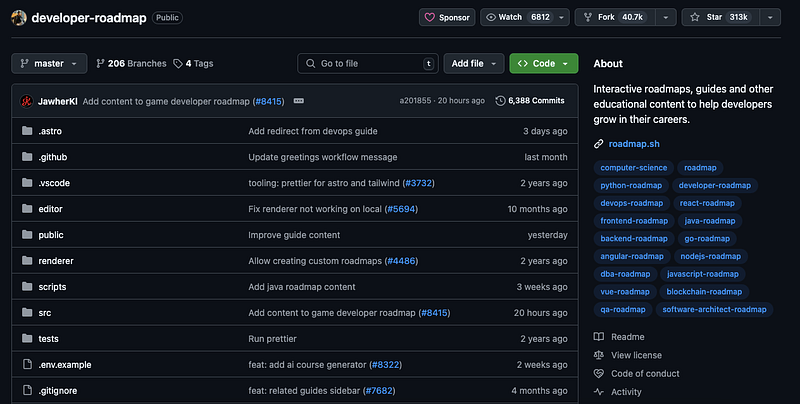The width and height of the screenshot is (800, 404).
Task: Open 'Add redirect from devops guide' commit
Action: [313, 131]
